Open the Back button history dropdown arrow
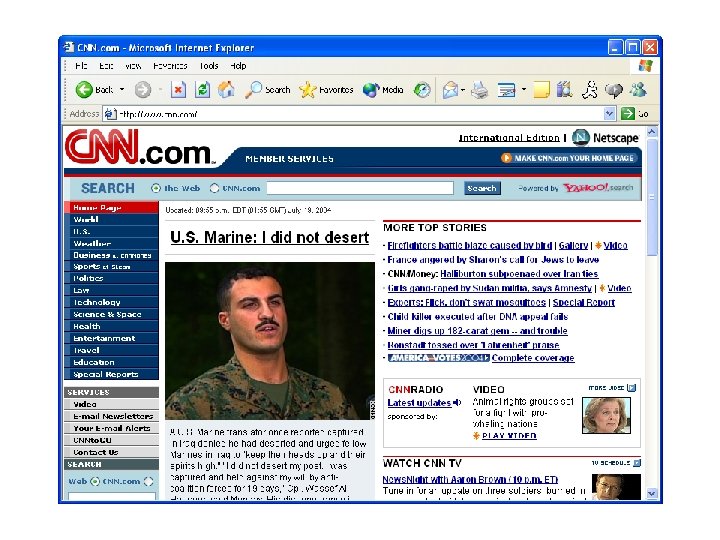 pyautogui.click(x=122, y=90)
